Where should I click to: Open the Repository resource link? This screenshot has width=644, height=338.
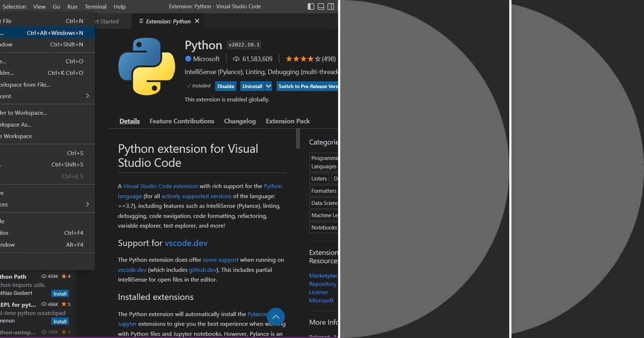pyautogui.click(x=323, y=284)
